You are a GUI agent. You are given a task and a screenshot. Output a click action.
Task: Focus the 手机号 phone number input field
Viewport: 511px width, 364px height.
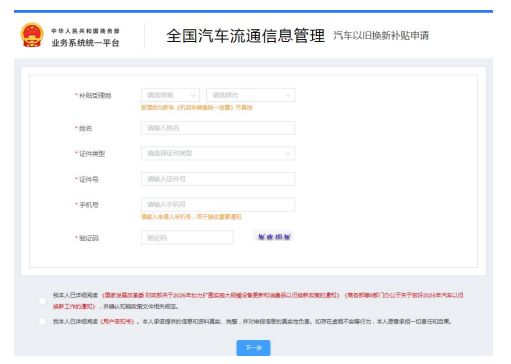[x=218, y=204]
